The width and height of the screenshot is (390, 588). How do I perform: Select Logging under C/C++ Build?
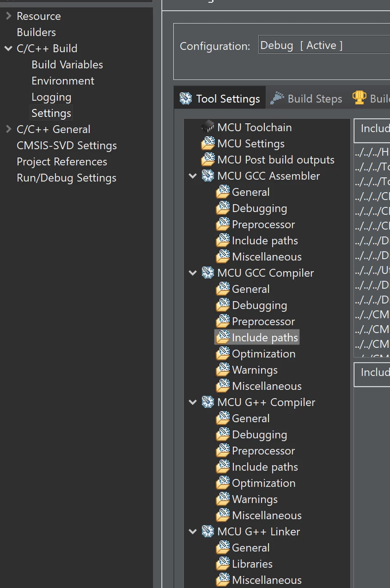point(51,97)
